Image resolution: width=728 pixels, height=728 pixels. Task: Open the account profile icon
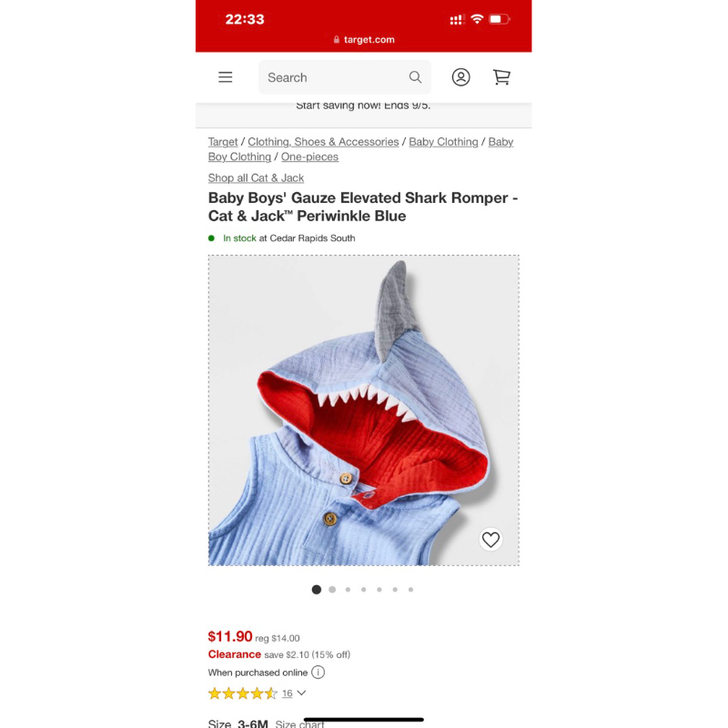[x=460, y=77]
